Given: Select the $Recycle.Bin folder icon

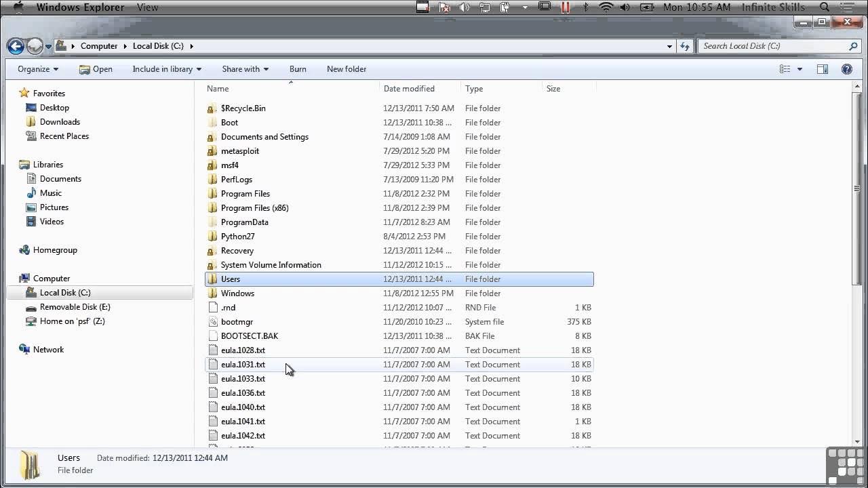Looking at the screenshot, I should pos(212,108).
